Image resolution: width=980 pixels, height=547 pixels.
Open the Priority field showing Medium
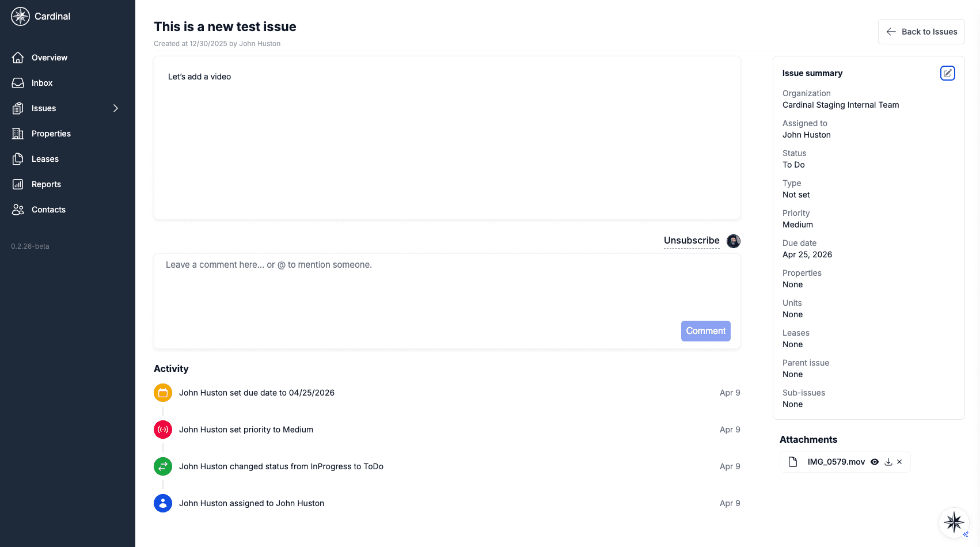[x=797, y=225]
